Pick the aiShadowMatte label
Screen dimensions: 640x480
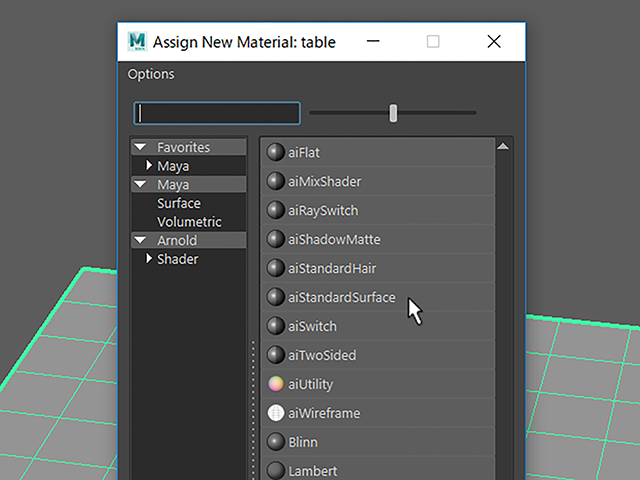tap(334, 240)
